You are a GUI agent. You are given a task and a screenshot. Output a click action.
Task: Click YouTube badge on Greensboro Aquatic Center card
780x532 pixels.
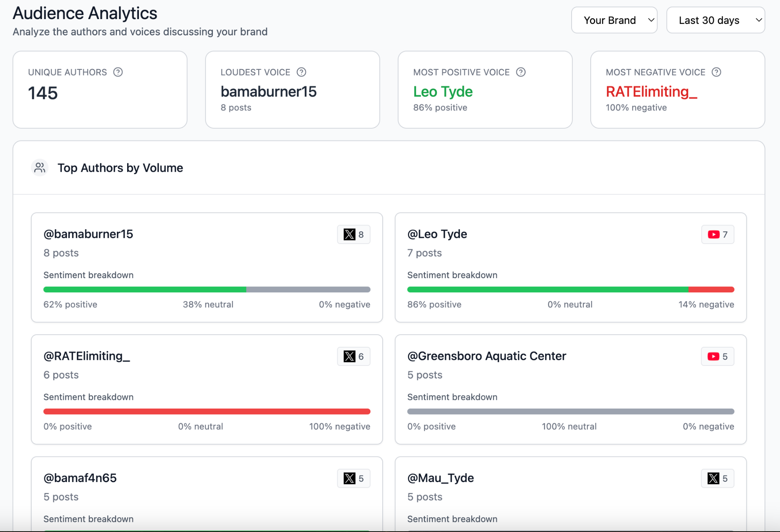[x=717, y=357]
